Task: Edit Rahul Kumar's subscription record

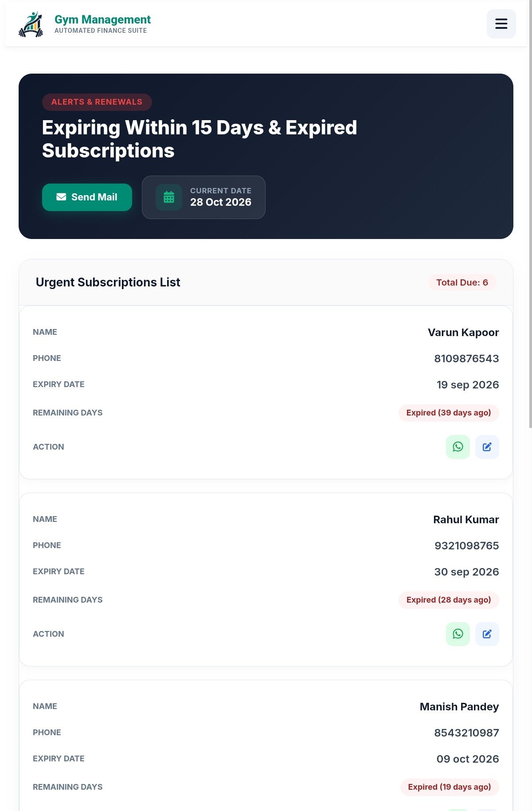Action: pos(487,634)
